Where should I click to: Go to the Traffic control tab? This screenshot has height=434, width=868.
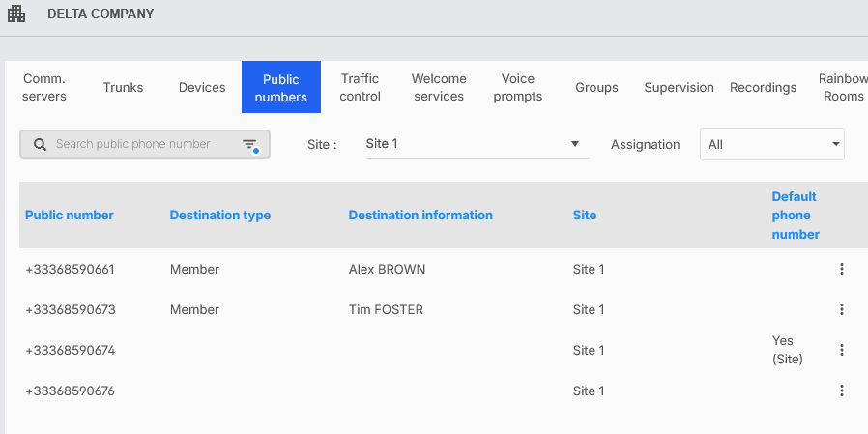click(361, 88)
